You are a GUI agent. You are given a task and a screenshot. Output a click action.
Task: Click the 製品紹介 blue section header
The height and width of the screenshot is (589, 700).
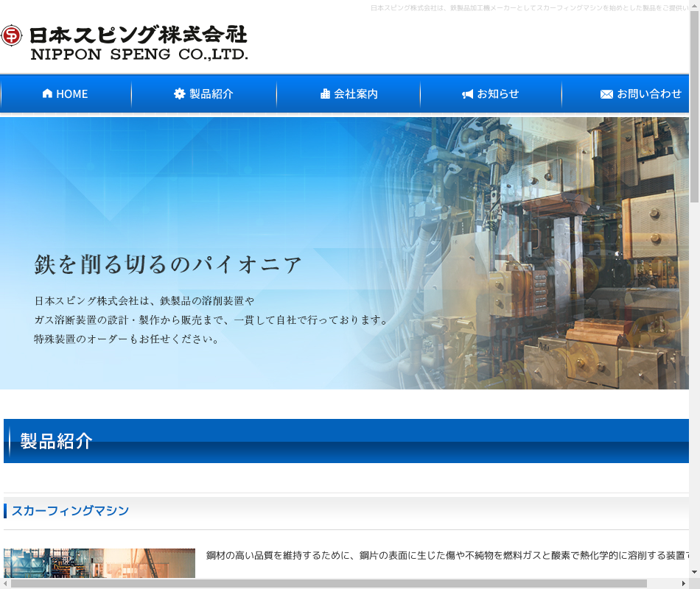[x=346, y=441]
